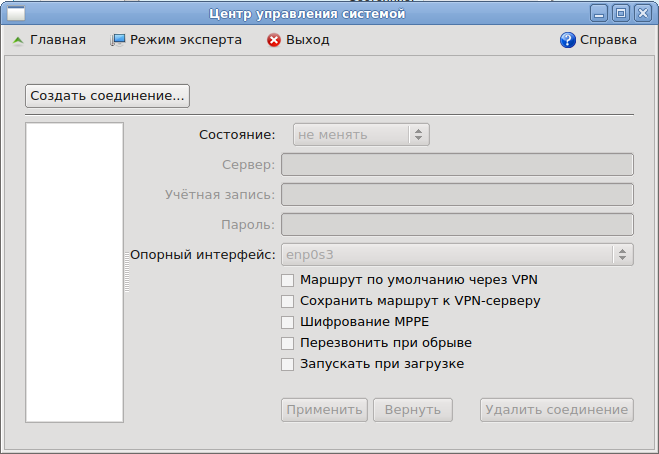Click the Режим эксперта monitor icon
The width and height of the screenshot is (659, 454).
[118, 40]
